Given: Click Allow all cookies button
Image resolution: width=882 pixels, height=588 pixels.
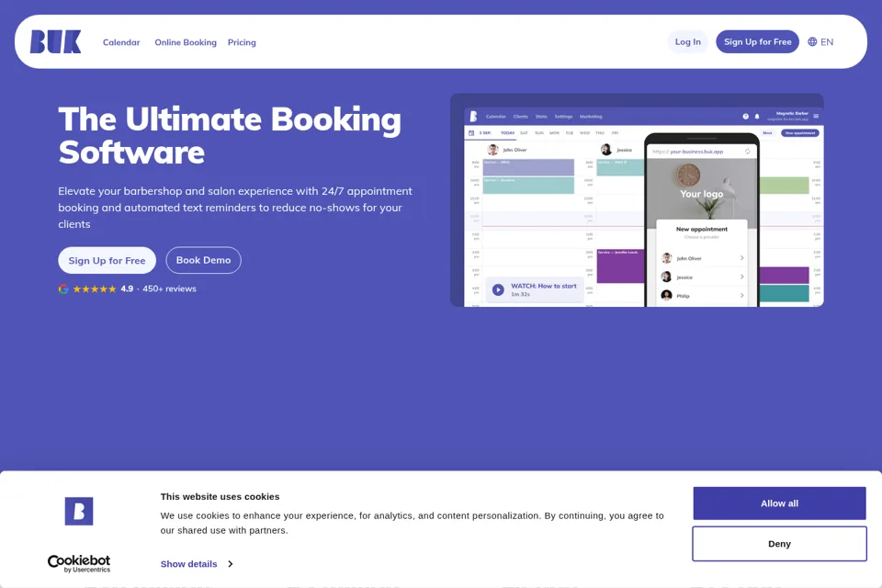Looking at the screenshot, I should (x=779, y=503).
